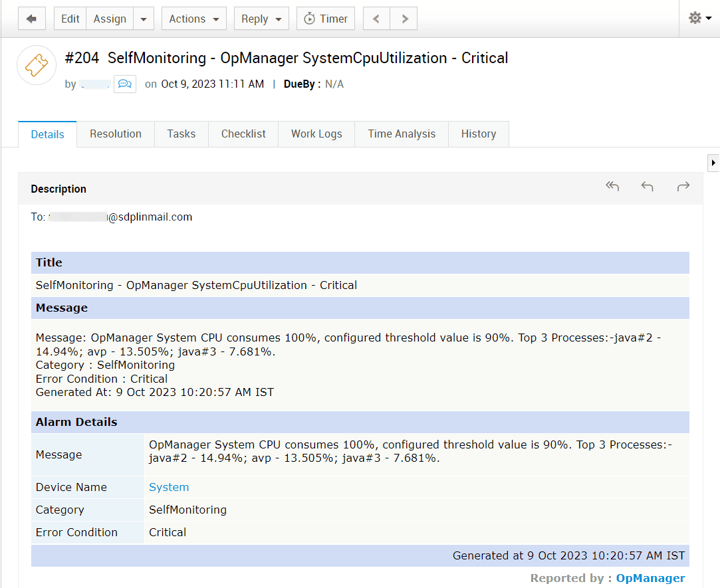Image resolution: width=720 pixels, height=588 pixels.
Task: Click the Forward icon in Description
Action: tap(683, 186)
